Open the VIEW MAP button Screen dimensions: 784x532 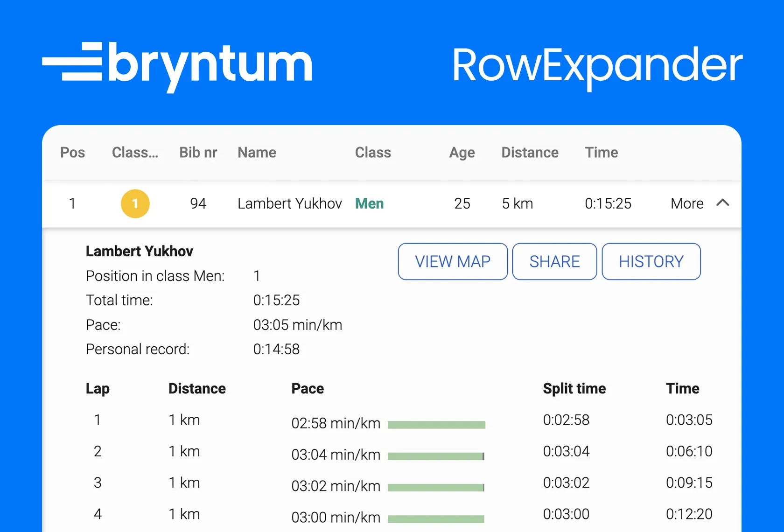(453, 261)
